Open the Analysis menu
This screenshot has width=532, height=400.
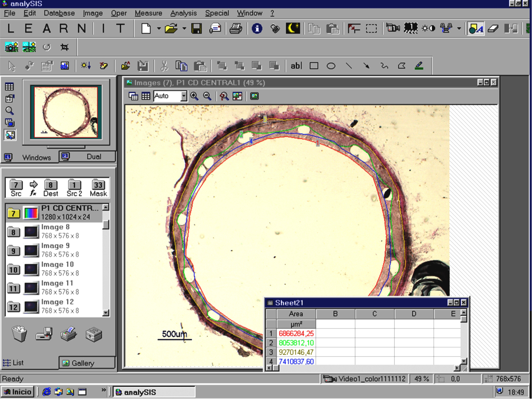[183, 13]
